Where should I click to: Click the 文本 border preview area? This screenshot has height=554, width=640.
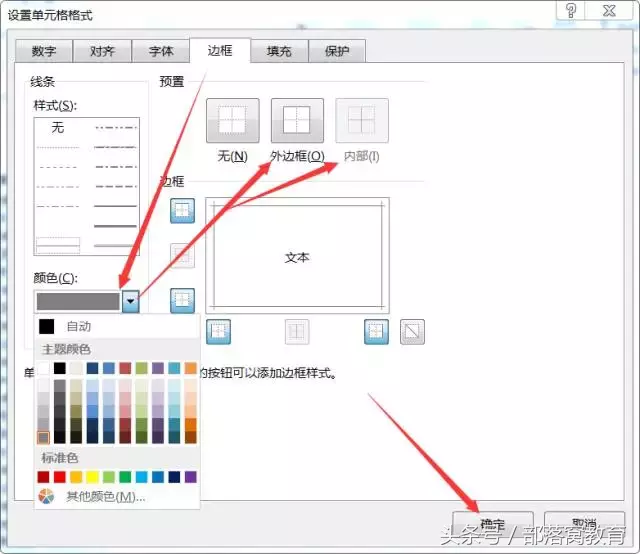point(297,257)
